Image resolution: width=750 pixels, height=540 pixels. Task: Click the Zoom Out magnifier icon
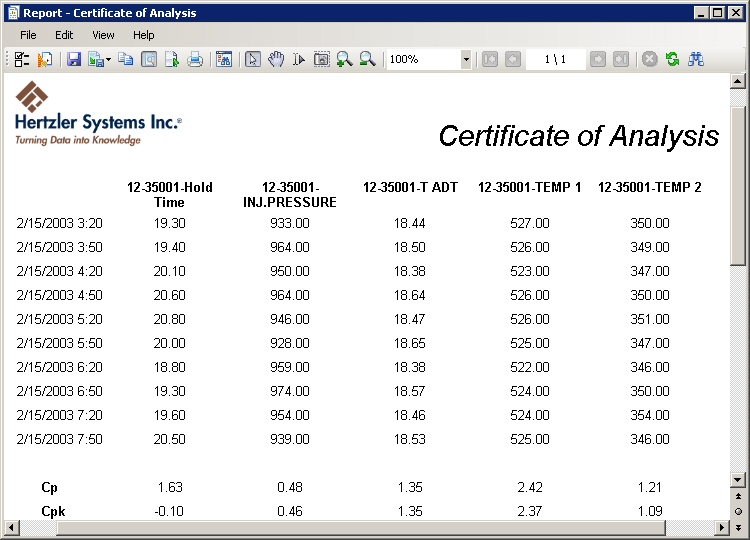pos(367,60)
